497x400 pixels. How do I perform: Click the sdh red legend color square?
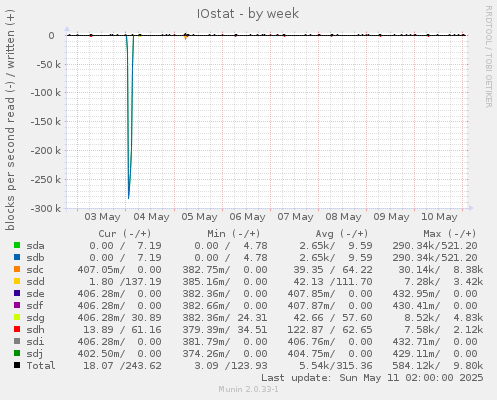(x=17, y=329)
